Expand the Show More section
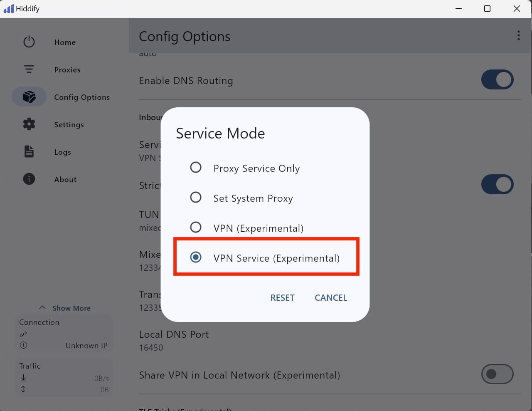The height and width of the screenshot is (411, 532). (65, 308)
